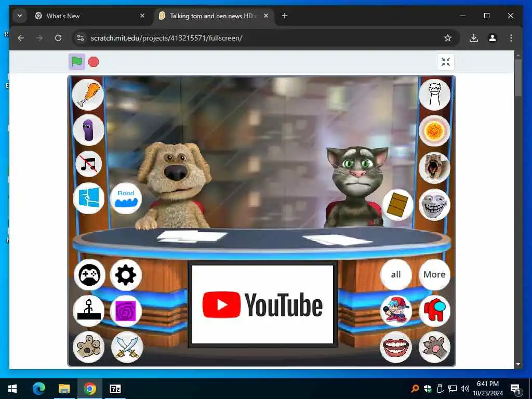The height and width of the screenshot is (399, 532).
Task: Close the Talking tom and ben tab
Action: coord(266,16)
